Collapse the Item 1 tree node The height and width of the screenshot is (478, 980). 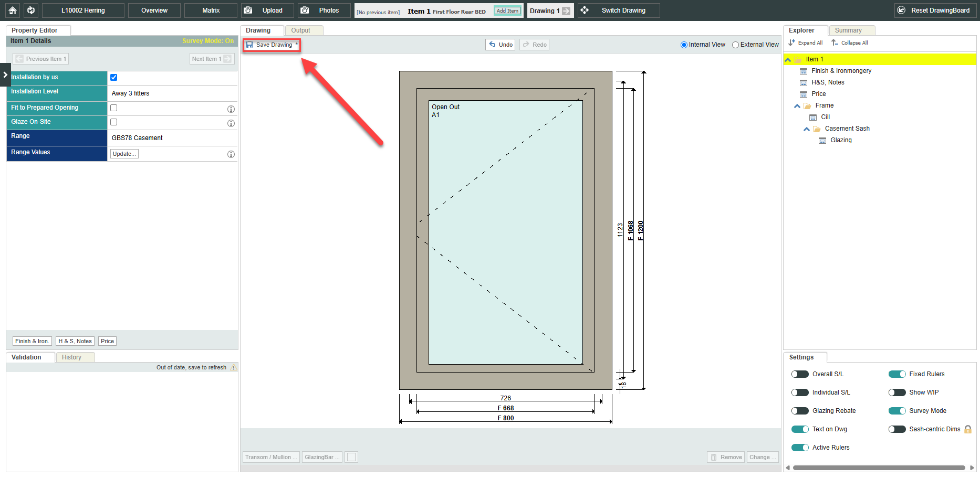tap(788, 60)
